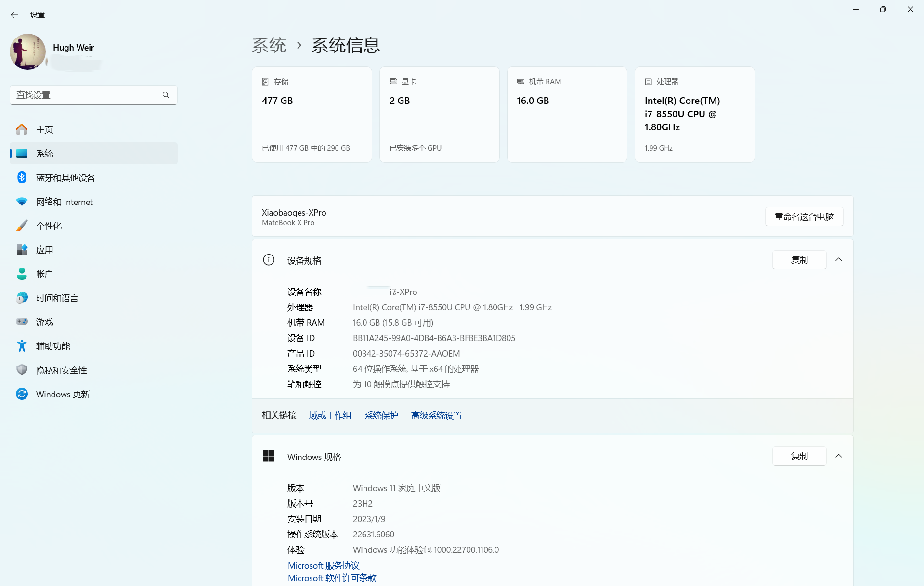This screenshot has width=924, height=586.
Task: Open 网络和 Internet settings
Action: pyautogui.click(x=64, y=202)
